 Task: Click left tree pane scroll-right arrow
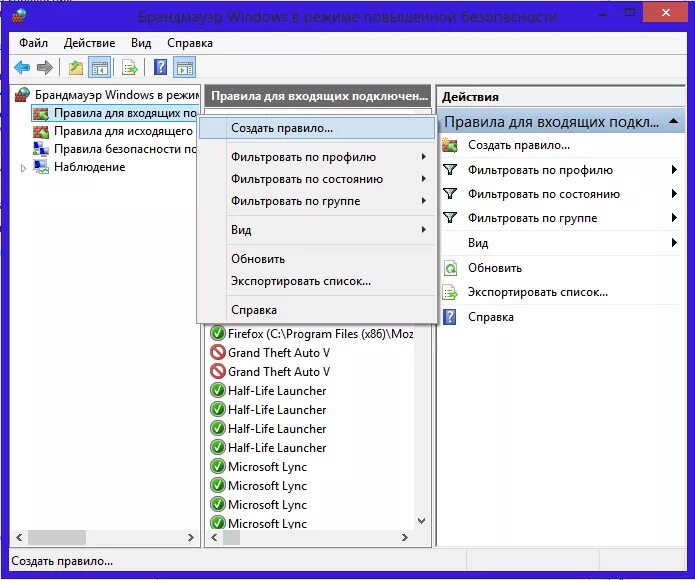[x=191, y=537]
